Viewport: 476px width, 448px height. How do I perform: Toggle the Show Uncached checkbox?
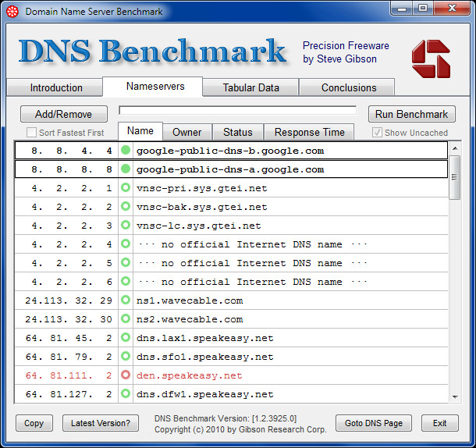(x=377, y=133)
